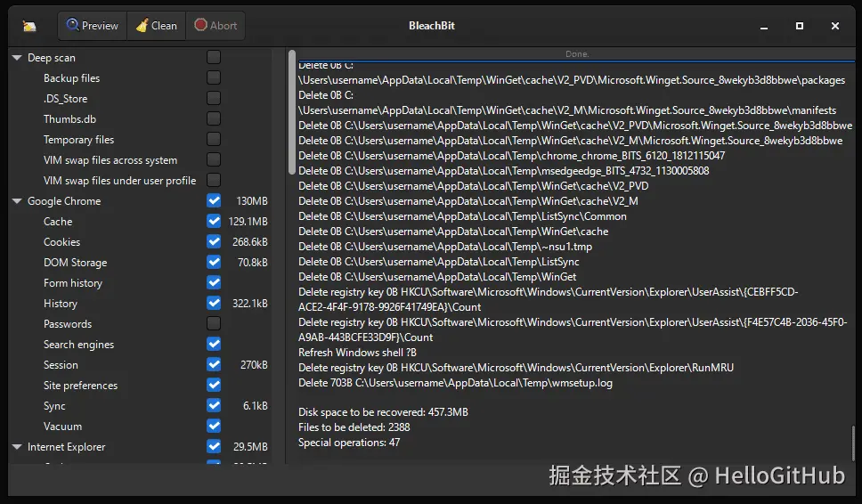
Task: Select the Backup files row
Action: point(71,78)
